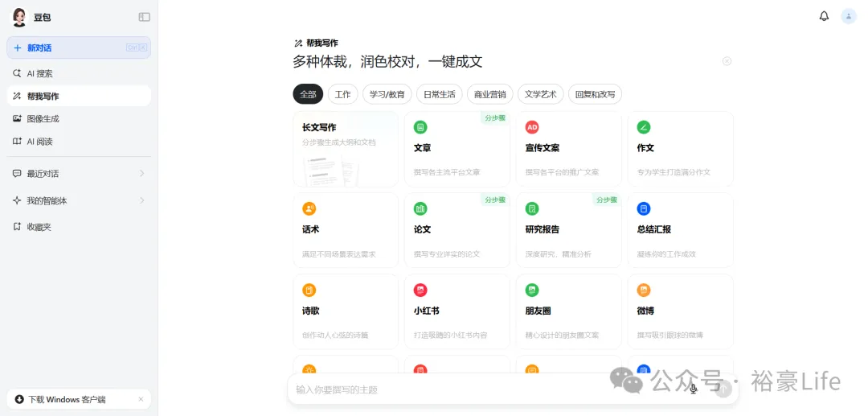Click the orange 微博 icon
This screenshot has height=416, width=868.
644,290
